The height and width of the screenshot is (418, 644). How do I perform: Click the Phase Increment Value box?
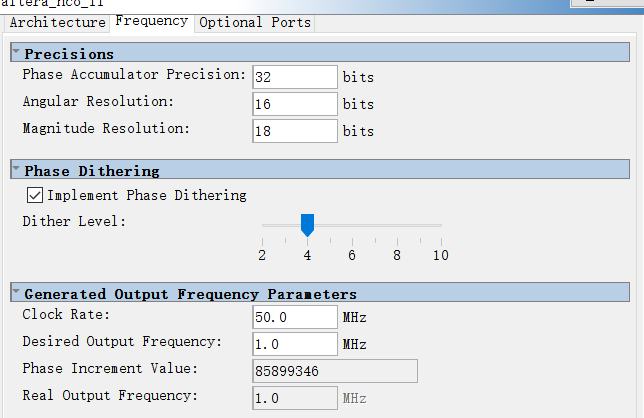pos(335,371)
